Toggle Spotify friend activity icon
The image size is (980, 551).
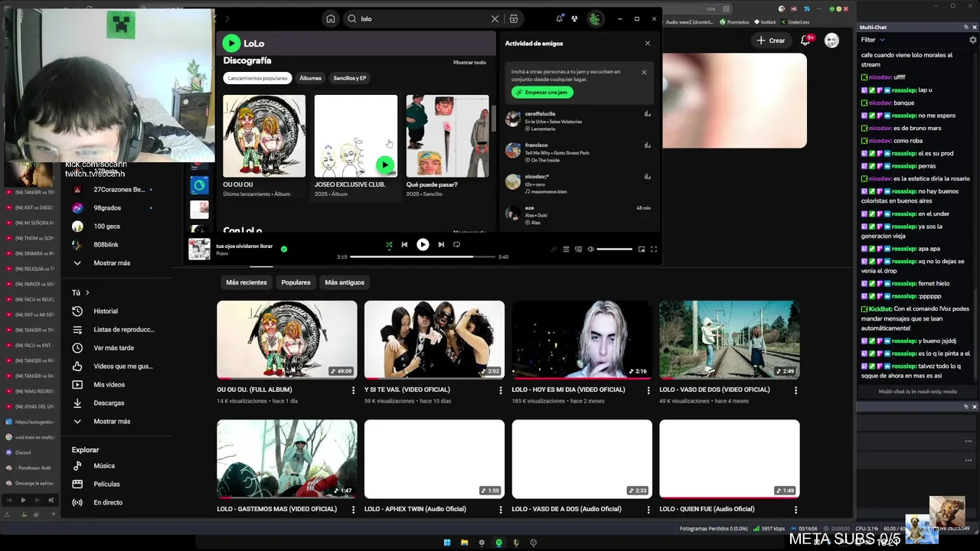[574, 18]
